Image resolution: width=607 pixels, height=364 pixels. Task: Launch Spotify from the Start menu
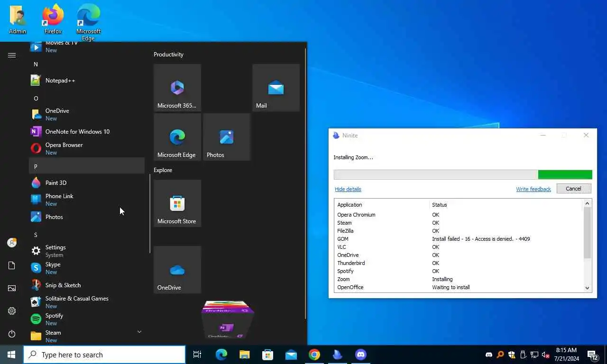[x=87, y=319]
